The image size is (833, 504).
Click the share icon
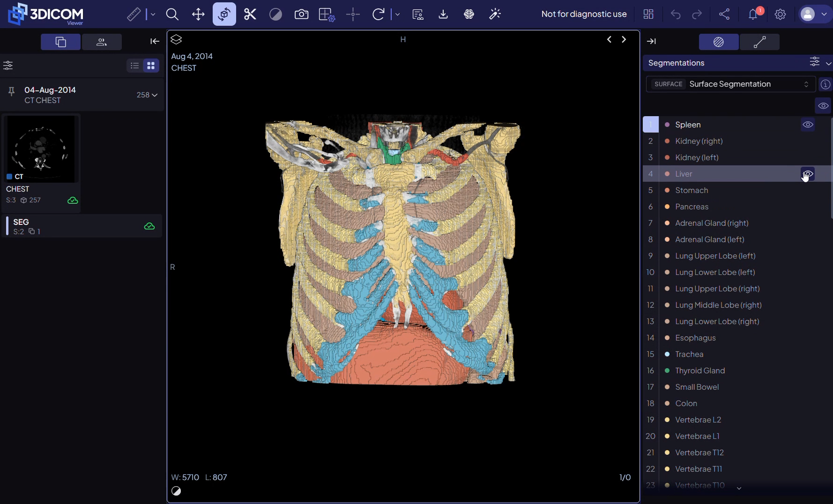coord(724,15)
